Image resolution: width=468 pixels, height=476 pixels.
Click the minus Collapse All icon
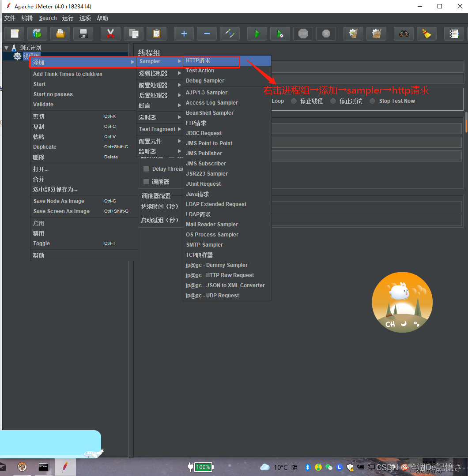pos(207,34)
